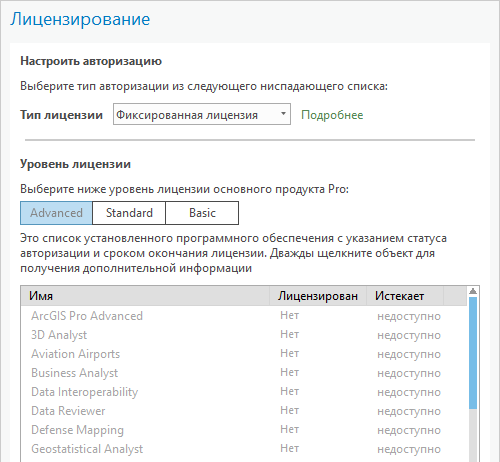Viewport: 500px width, 462px height.
Task: Select the Basic license level
Action: click(202, 213)
